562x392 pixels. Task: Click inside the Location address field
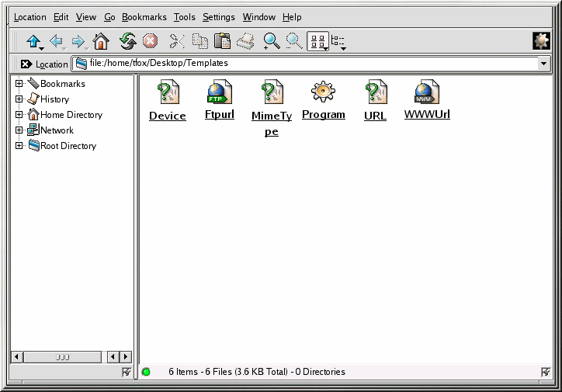coord(310,64)
